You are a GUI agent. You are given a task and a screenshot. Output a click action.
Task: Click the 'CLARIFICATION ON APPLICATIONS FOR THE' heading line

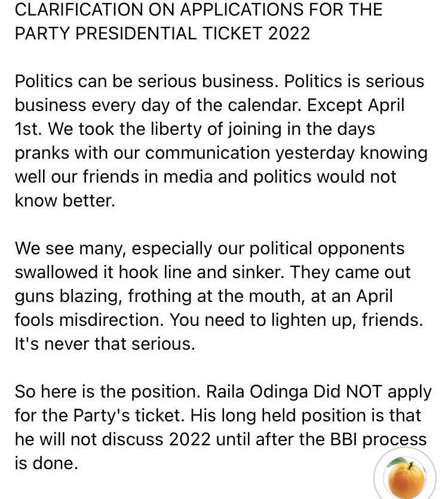point(198,10)
